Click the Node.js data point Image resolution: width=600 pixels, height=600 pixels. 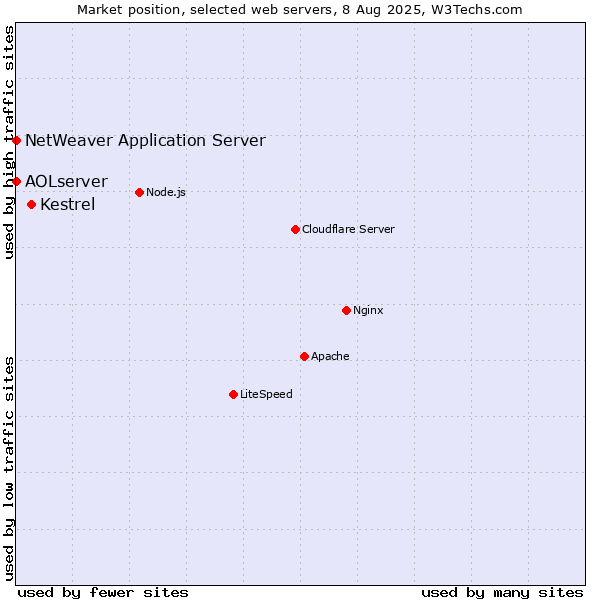click(140, 192)
